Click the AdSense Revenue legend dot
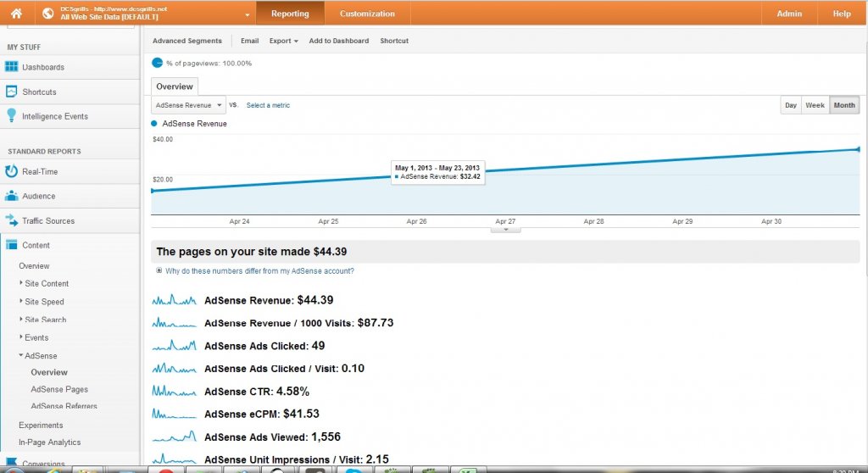The width and height of the screenshot is (868, 473). (x=154, y=124)
